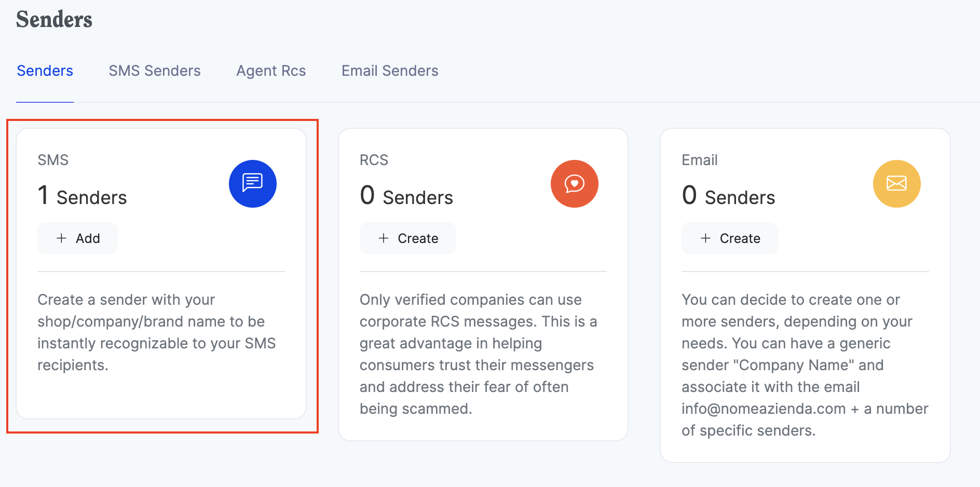
Task: Click the Senders page heading
Action: point(54,20)
